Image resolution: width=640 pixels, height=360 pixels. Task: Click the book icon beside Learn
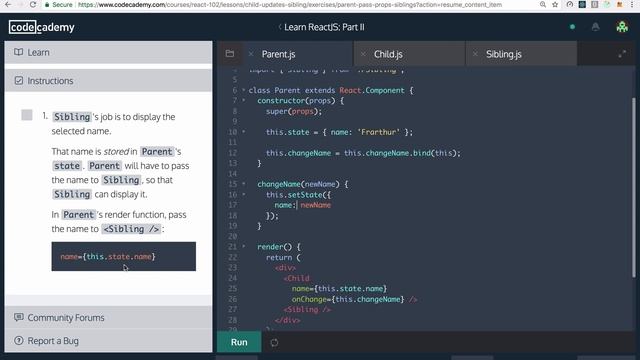pos(18,52)
